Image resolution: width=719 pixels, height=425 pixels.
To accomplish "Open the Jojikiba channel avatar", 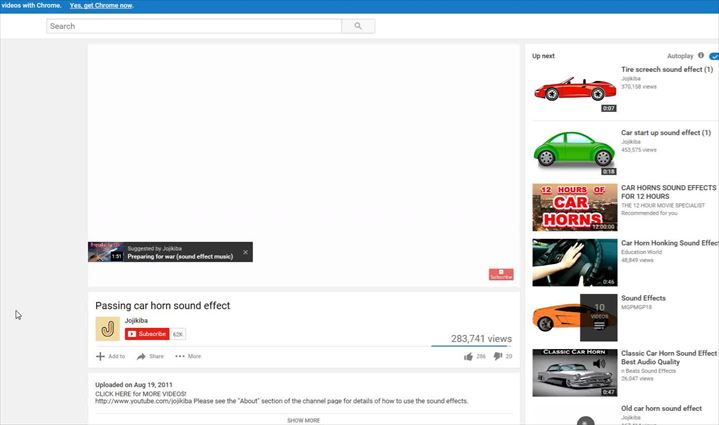I will point(107,328).
